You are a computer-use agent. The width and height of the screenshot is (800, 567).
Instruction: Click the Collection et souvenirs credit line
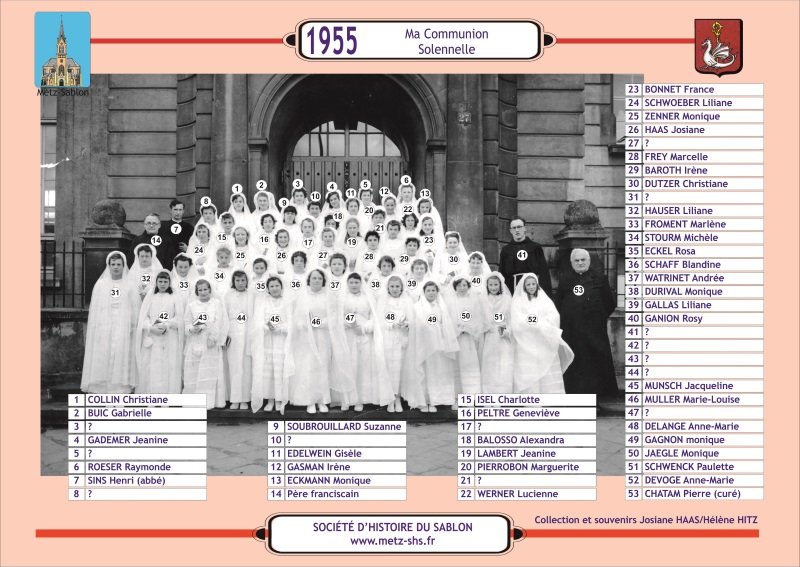[646, 520]
